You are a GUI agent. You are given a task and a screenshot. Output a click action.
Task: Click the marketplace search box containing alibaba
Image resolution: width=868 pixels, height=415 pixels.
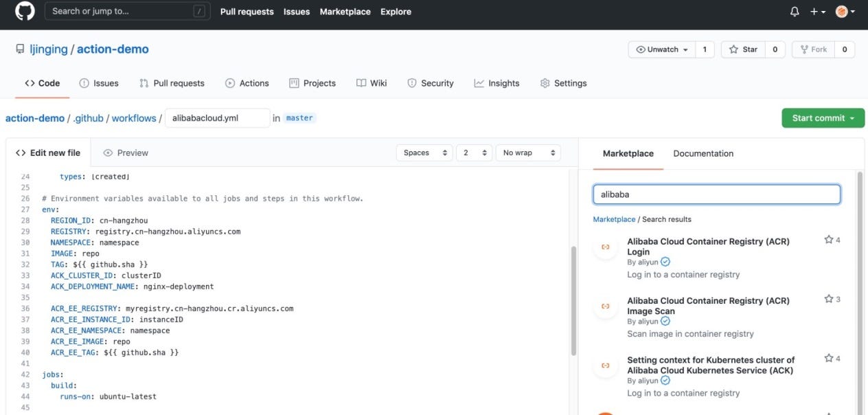point(716,194)
